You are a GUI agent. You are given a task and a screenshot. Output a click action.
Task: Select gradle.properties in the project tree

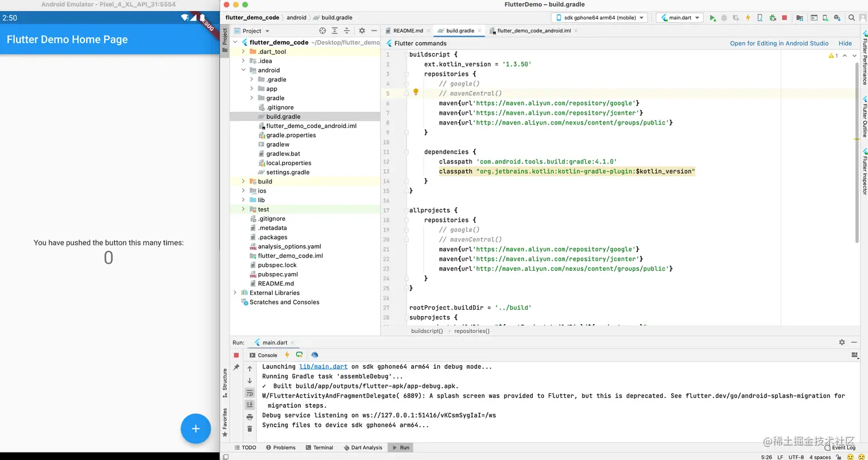[291, 135]
